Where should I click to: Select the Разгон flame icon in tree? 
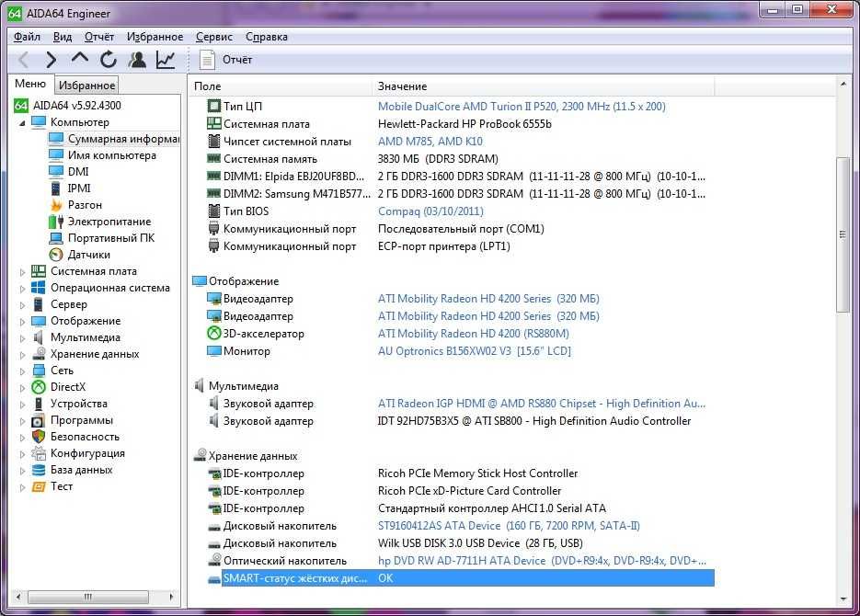click(56, 205)
